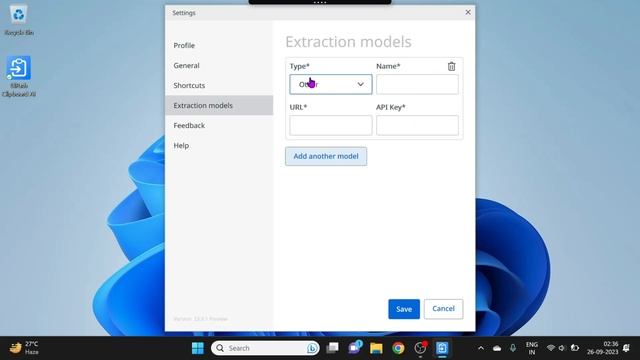Open the OneDrive cloud tray icon
The height and width of the screenshot is (360, 640).
(497, 348)
